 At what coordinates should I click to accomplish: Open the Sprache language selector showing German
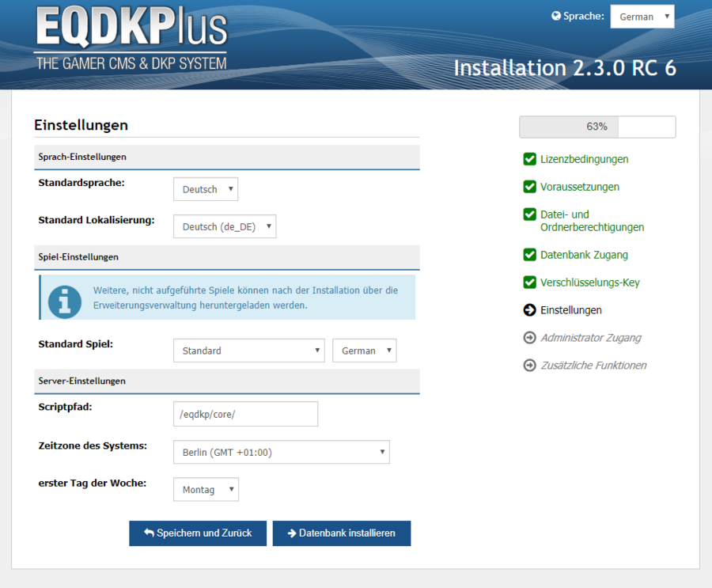[x=642, y=16]
